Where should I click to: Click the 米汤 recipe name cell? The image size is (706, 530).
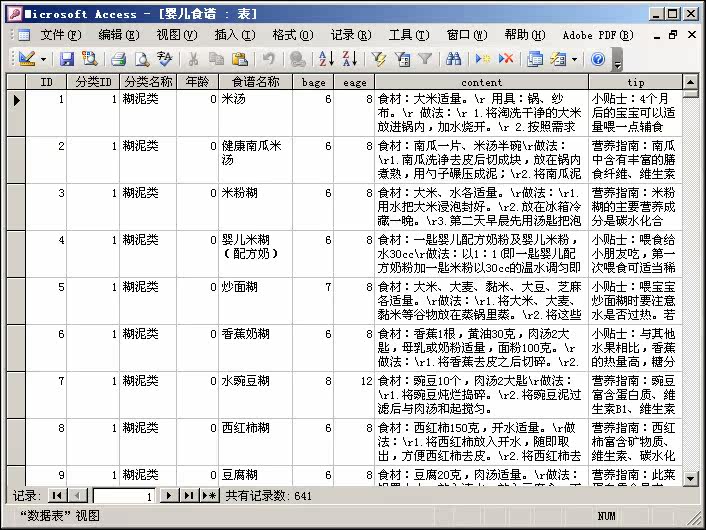255,113
